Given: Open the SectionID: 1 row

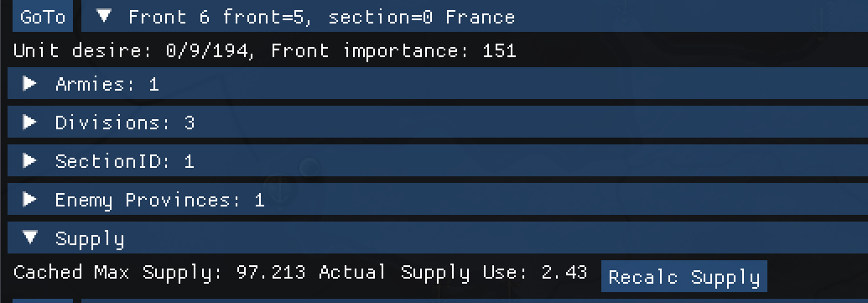Looking at the screenshot, I should click(x=437, y=161).
